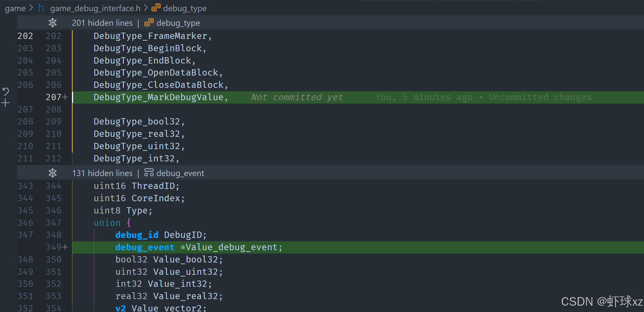This screenshot has height=312, width=644.
Task: Click the stage change plus icon
Action: (5, 103)
